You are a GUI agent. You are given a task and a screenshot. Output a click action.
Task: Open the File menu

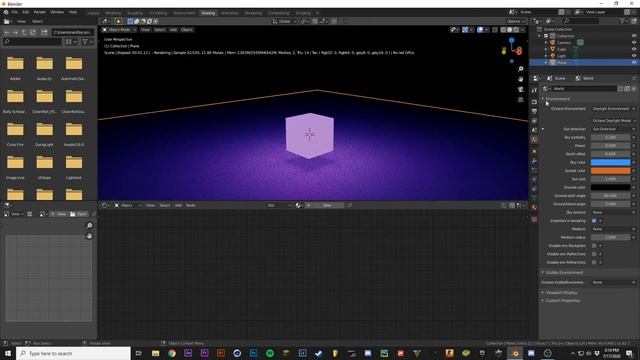[15, 12]
